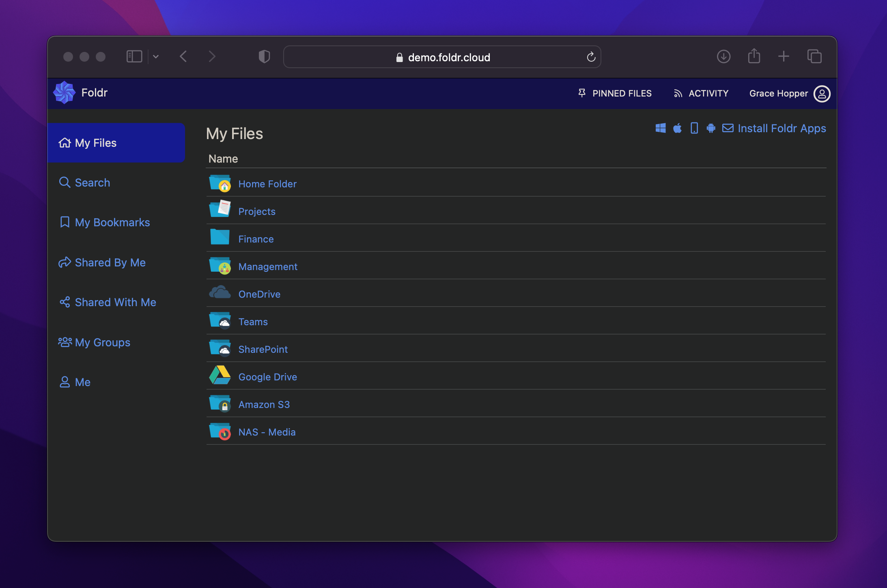Click the OneDrive cloud icon
Image resolution: width=887 pixels, height=588 pixels.
[220, 293]
